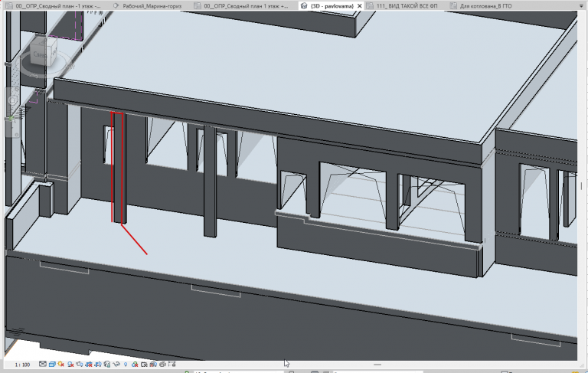Open navigation bar customize dropdown at bottom

point(16,134)
